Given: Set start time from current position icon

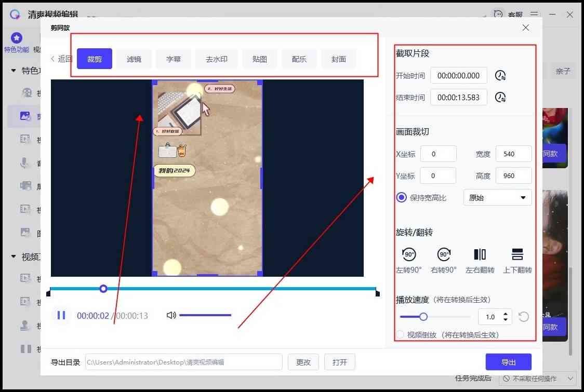Looking at the screenshot, I should [500, 76].
